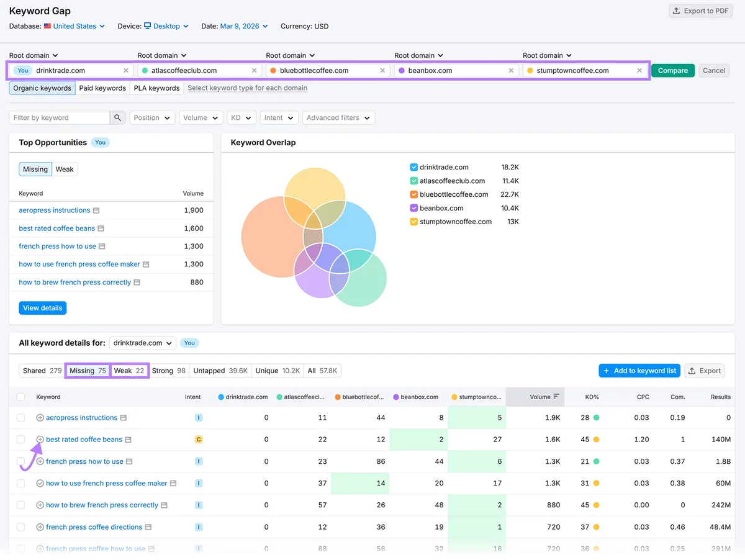Click View details in Top Opportunities
This screenshot has width=745, height=560.
coord(43,308)
